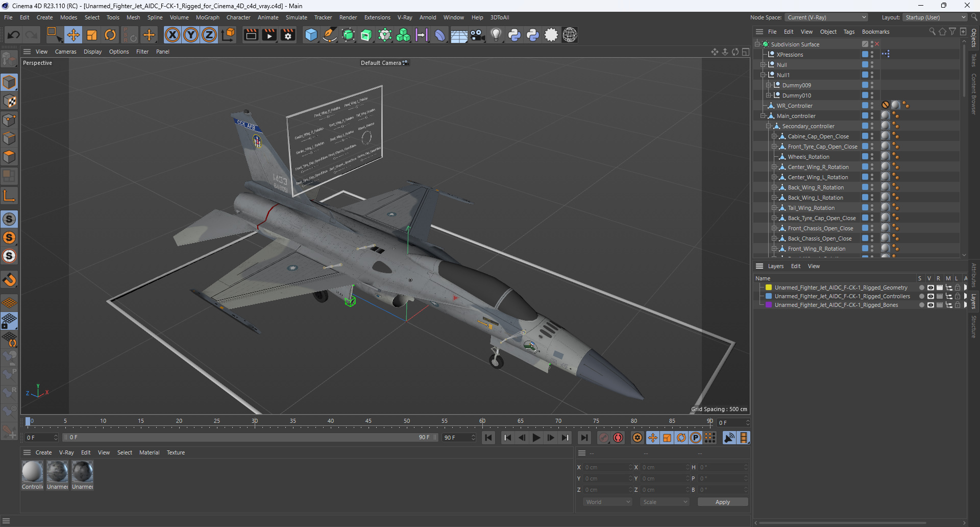The width and height of the screenshot is (980, 527).
Task: Collapse the Null1 object hierarchy
Action: pyautogui.click(x=763, y=75)
